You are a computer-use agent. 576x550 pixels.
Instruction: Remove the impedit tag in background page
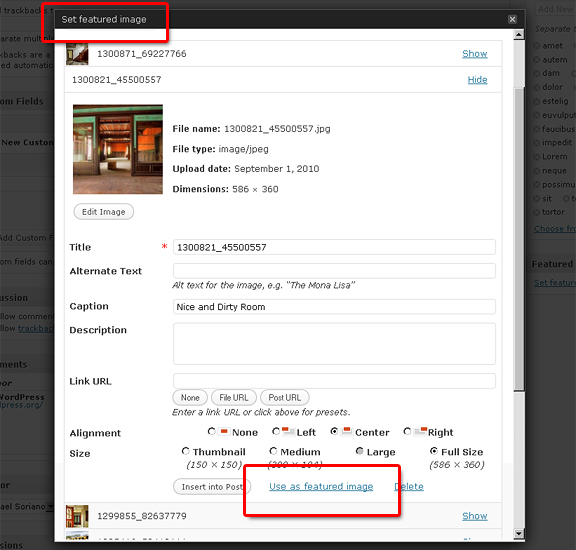click(x=537, y=143)
